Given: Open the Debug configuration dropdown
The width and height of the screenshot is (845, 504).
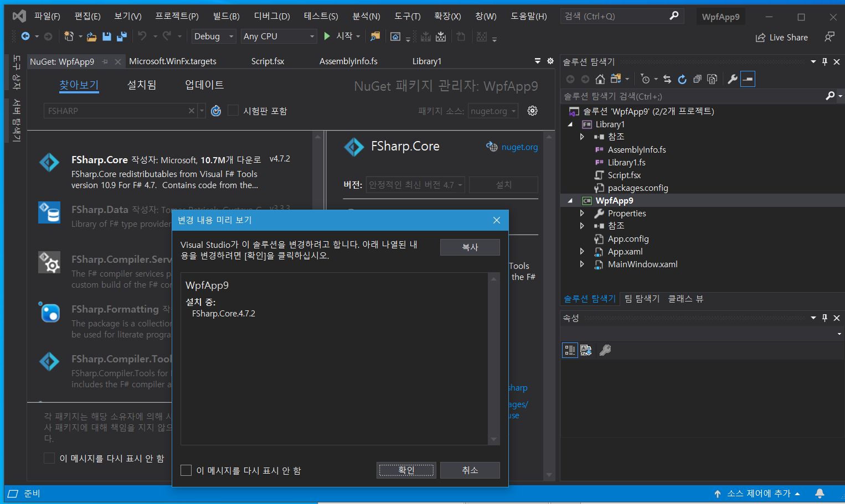Looking at the screenshot, I should 214,37.
